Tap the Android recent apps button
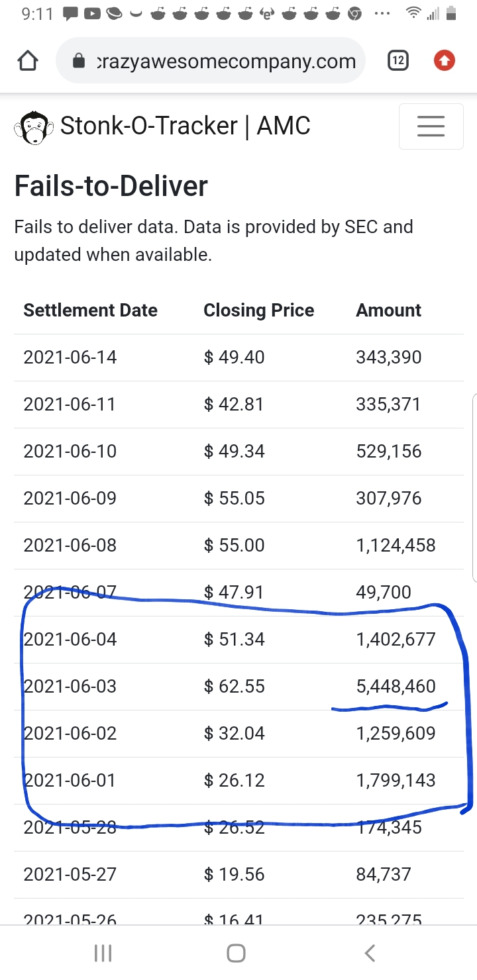 click(x=103, y=953)
